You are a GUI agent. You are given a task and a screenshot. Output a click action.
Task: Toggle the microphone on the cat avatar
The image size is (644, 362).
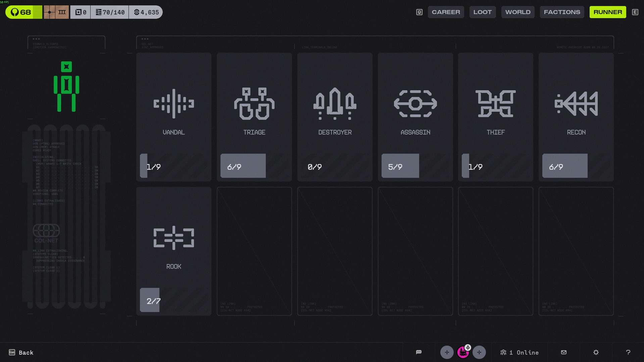(468, 348)
